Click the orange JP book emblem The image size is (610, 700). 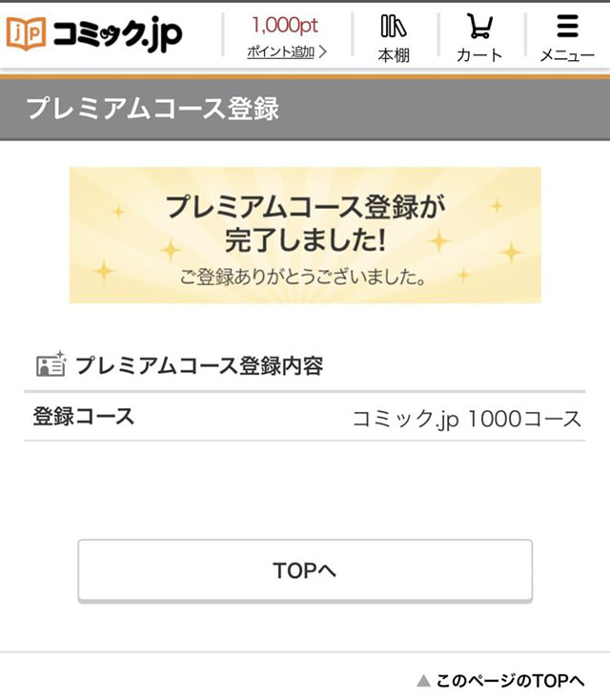pos(25,35)
